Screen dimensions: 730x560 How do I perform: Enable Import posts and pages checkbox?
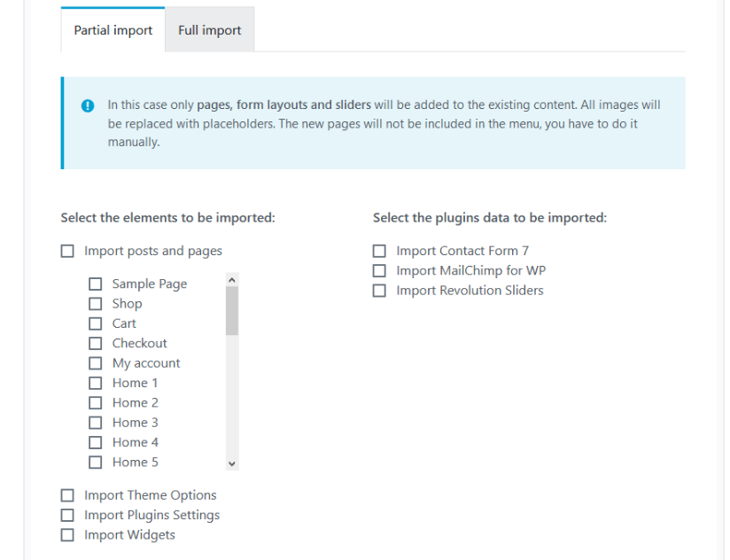point(67,252)
